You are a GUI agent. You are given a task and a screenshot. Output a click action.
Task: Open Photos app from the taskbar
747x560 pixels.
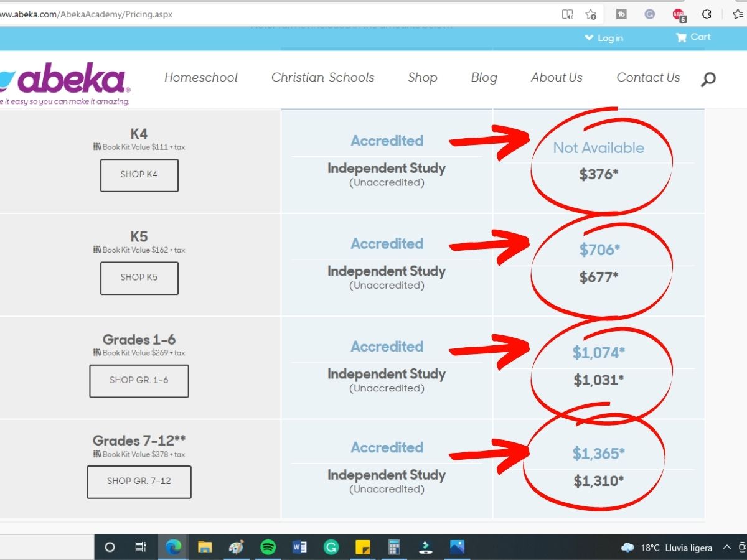tap(457, 548)
